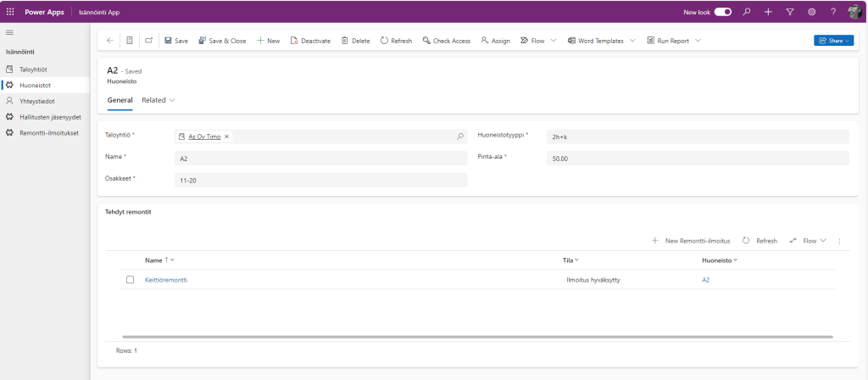Switch to the General tab
The width and height of the screenshot is (868, 380).
pyautogui.click(x=120, y=100)
